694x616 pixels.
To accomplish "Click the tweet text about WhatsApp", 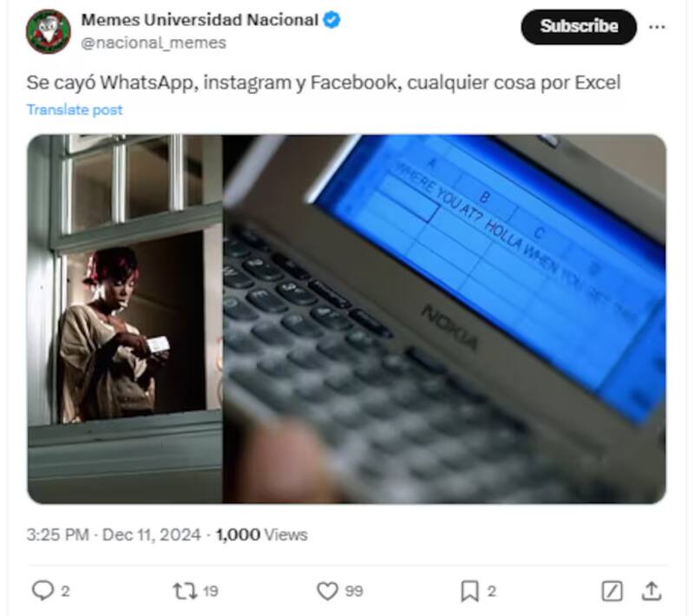I will point(324,82).
